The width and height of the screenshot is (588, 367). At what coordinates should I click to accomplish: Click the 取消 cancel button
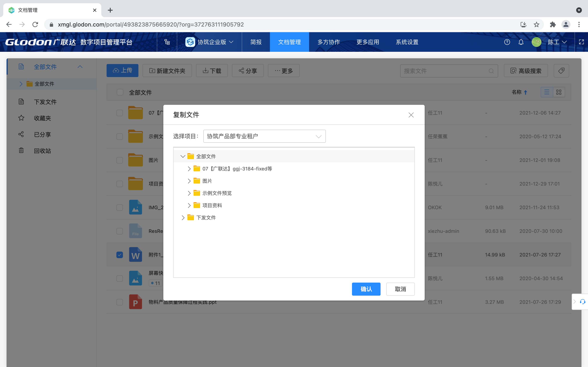[x=400, y=289]
